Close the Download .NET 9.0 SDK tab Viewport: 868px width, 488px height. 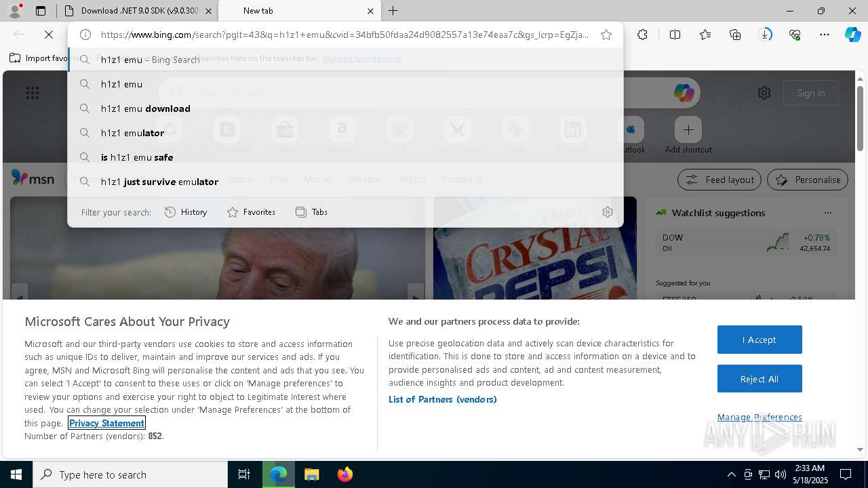point(208,11)
